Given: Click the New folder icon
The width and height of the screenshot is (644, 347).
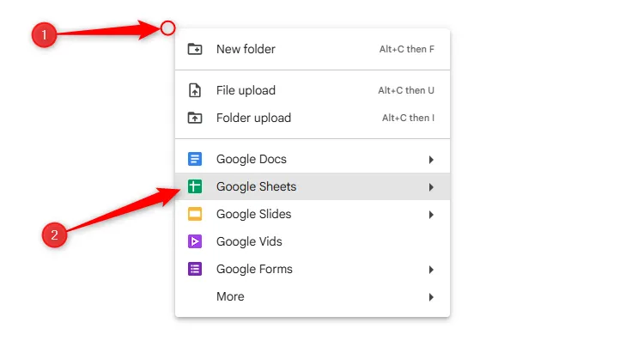Looking at the screenshot, I should (x=195, y=49).
